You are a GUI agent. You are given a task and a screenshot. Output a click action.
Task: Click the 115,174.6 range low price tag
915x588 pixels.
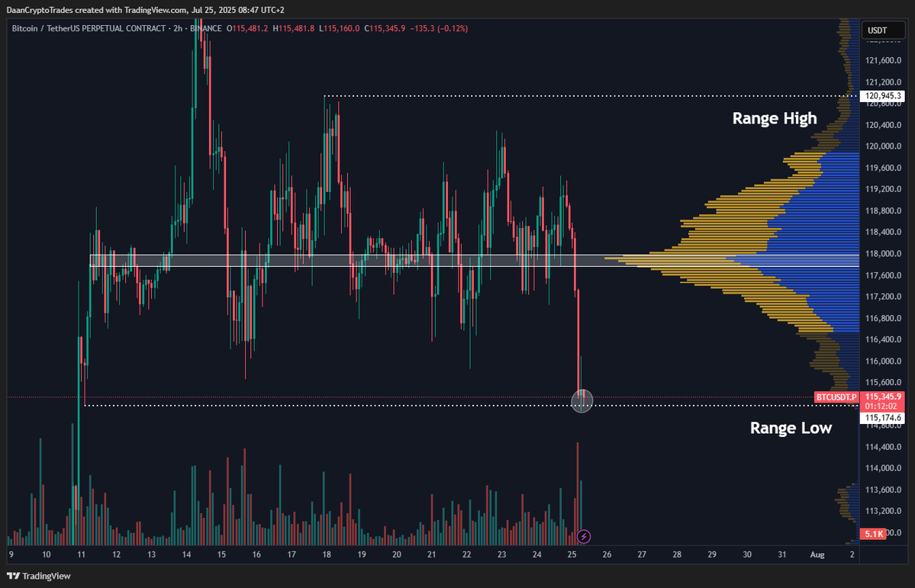point(883,418)
